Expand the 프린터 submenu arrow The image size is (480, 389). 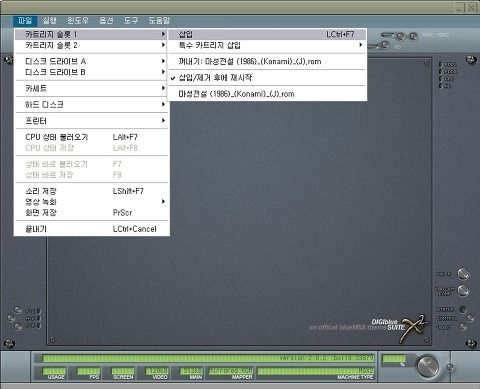tap(163, 120)
